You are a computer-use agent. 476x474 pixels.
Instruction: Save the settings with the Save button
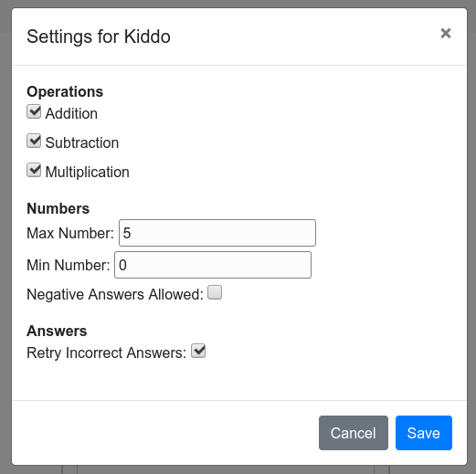[424, 433]
